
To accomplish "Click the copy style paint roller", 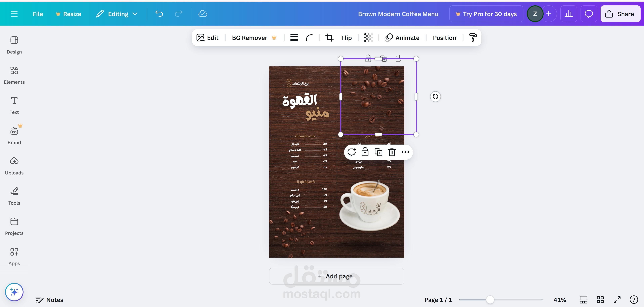I will click(x=473, y=38).
